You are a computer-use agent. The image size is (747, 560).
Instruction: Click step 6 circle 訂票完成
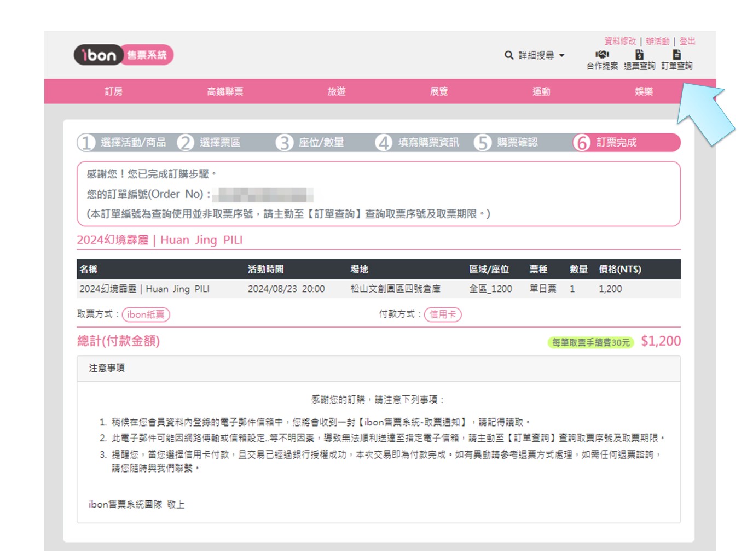(x=582, y=143)
